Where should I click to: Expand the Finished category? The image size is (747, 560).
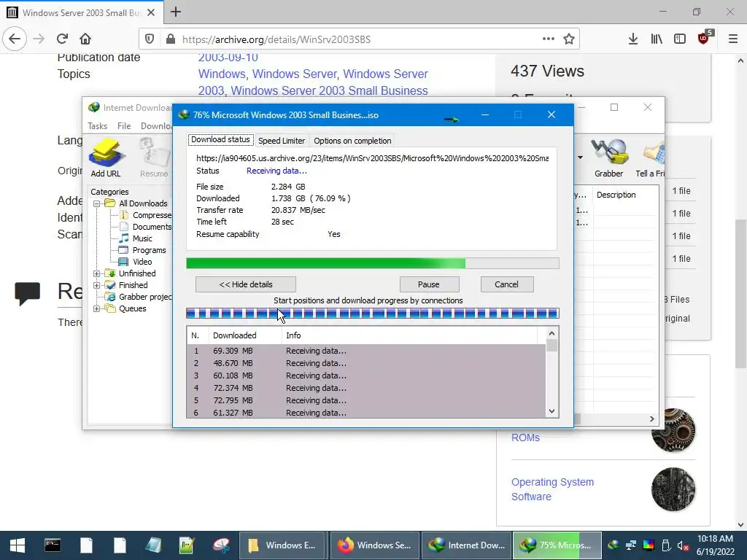pos(97,285)
